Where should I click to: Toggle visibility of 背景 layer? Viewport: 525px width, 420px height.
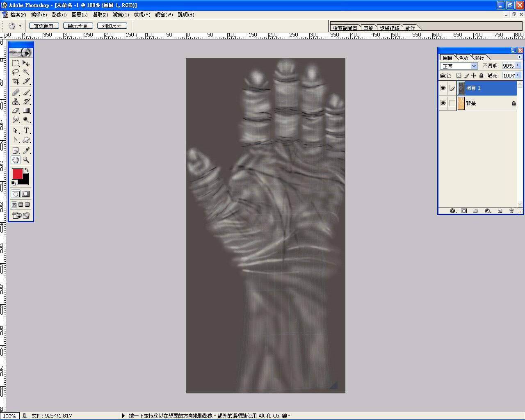click(x=443, y=103)
